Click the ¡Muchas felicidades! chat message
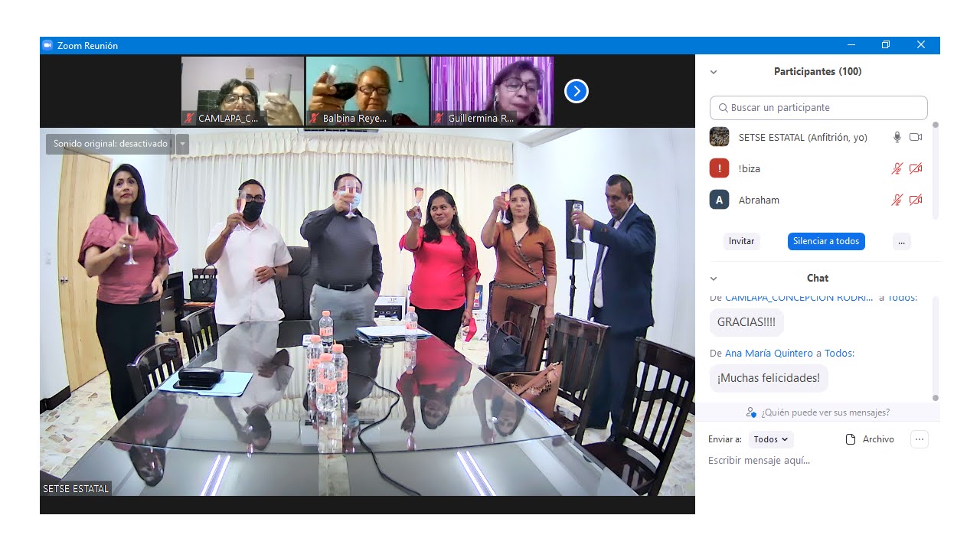This screenshot has width=980, height=551. (769, 378)
